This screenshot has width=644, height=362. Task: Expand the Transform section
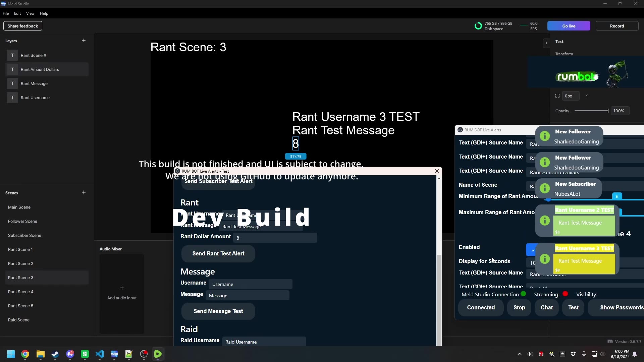pos(564,54)
